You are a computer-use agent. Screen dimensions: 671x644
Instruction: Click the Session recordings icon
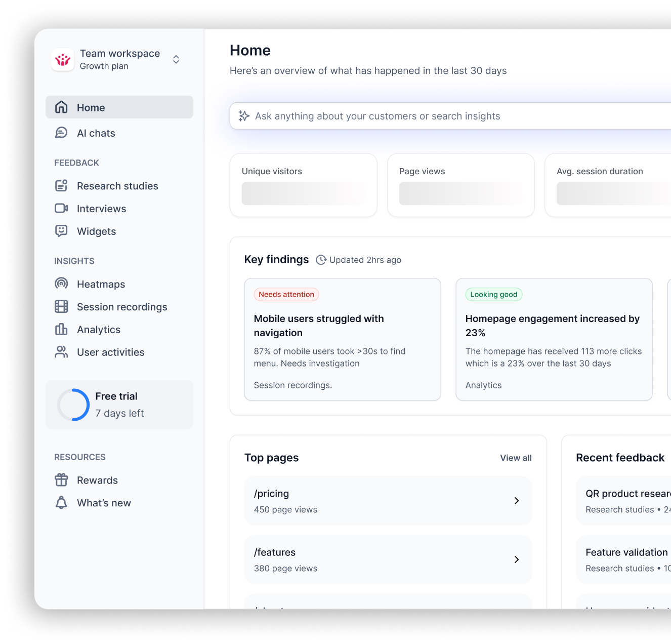coord(61,307)
